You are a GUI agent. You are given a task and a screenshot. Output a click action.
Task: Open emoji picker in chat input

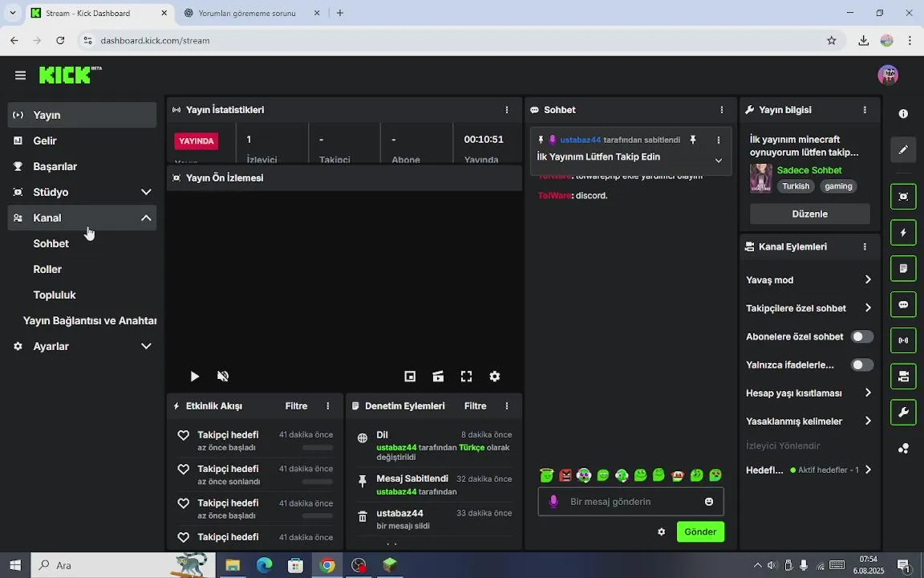pyautogui.click(x=708, y=501)
